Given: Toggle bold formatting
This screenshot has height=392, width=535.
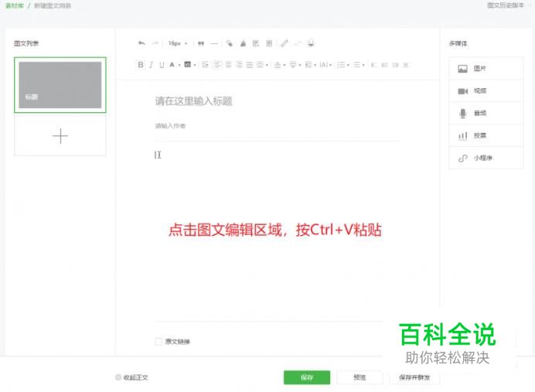Looking at the screenshot, I should tap(140, 65).
